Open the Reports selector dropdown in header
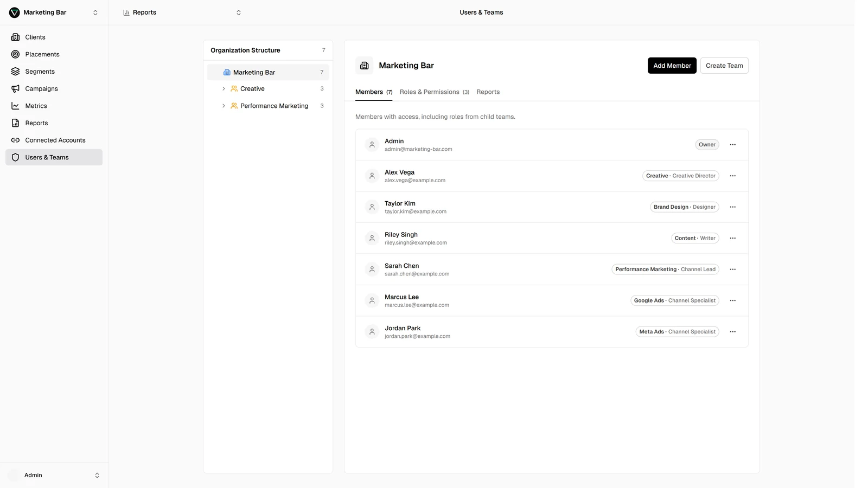 click(x=182, y=12)
